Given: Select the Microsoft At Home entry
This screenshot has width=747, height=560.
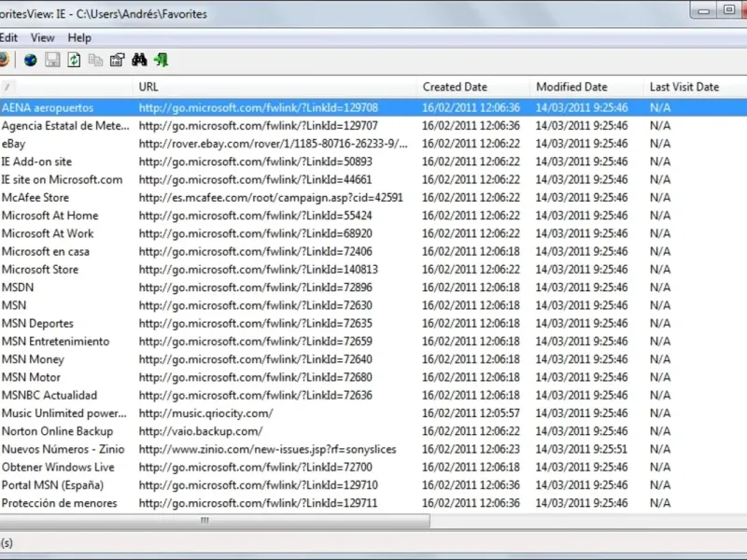Looking at the screenshot, I should [x=50, y=216].
